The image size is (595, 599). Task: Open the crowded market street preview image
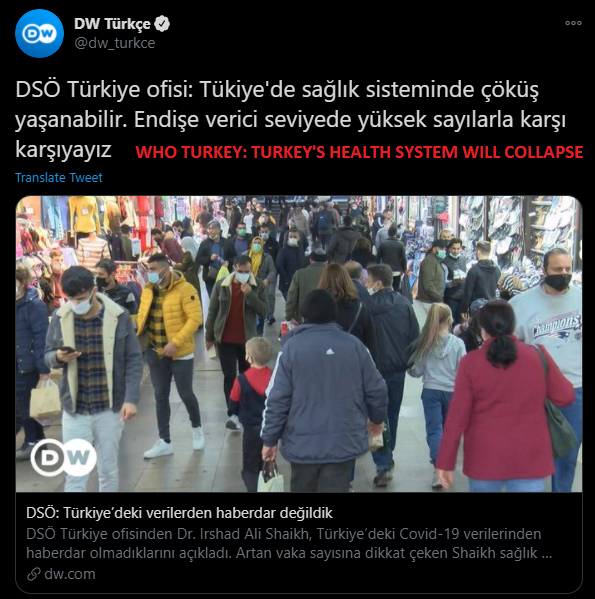point(299,344)
